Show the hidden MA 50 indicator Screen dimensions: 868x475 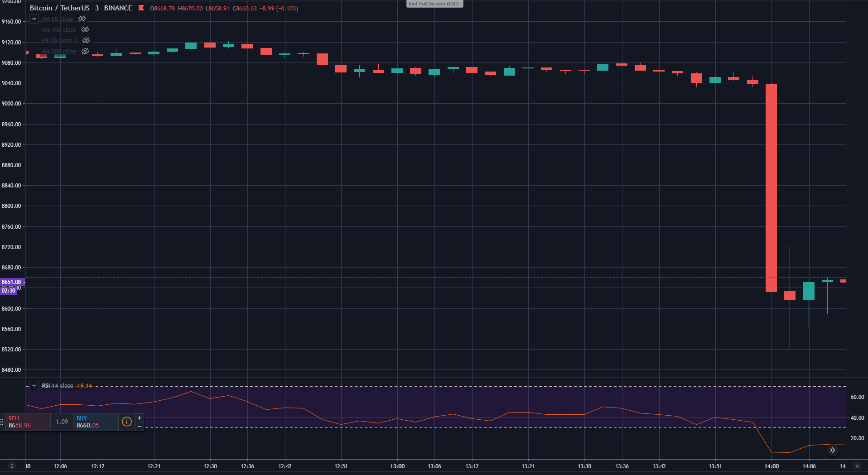[x=82, y=19]
